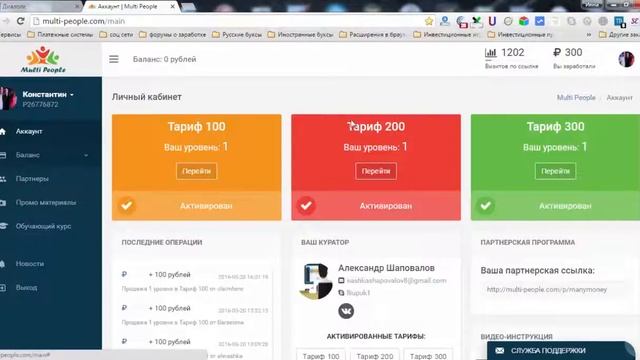
Task: Switch to the Аккаунт | Multi People tab
Action: [x=131, y=7]
